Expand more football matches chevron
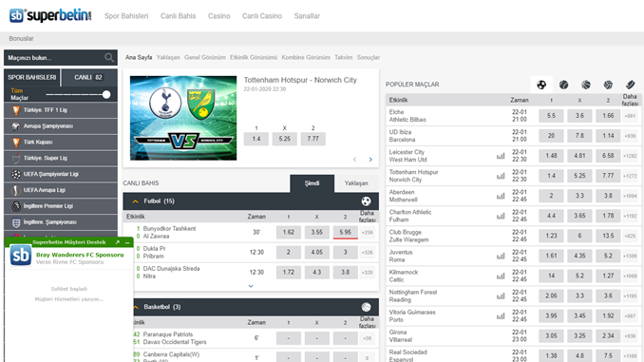The image size is (644, 362). tap(251, 286)
